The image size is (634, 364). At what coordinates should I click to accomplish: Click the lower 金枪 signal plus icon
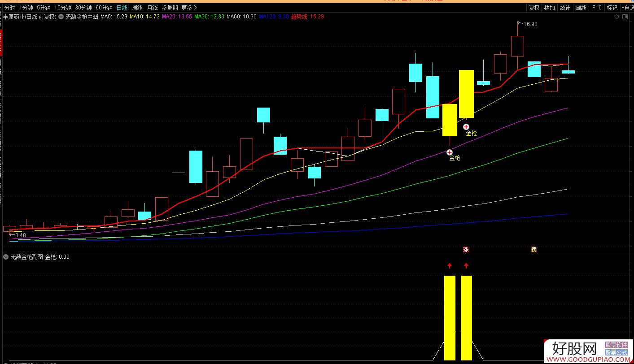pos(450,152)
